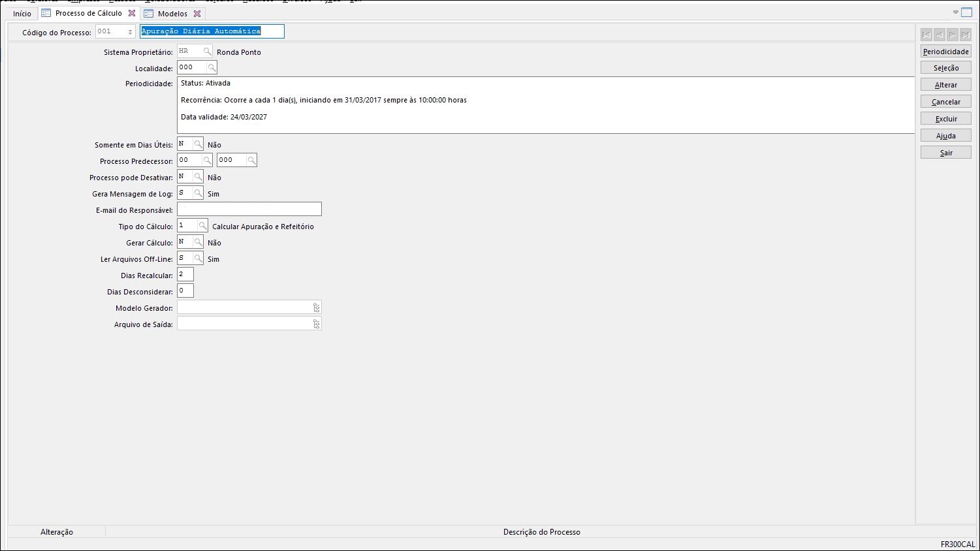Image resolution: width=980 pixels, height=551 pixels.
Task: Close the Processo de Cálculo tab
Action: (x=132, y=13)
